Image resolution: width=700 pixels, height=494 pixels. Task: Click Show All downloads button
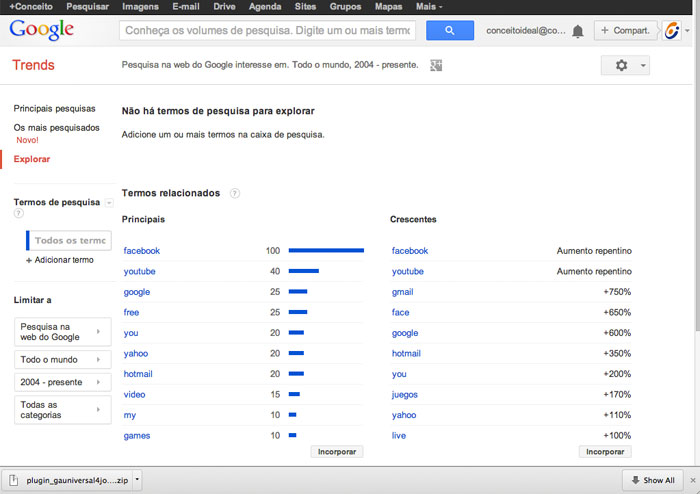(x=653, y=480)
